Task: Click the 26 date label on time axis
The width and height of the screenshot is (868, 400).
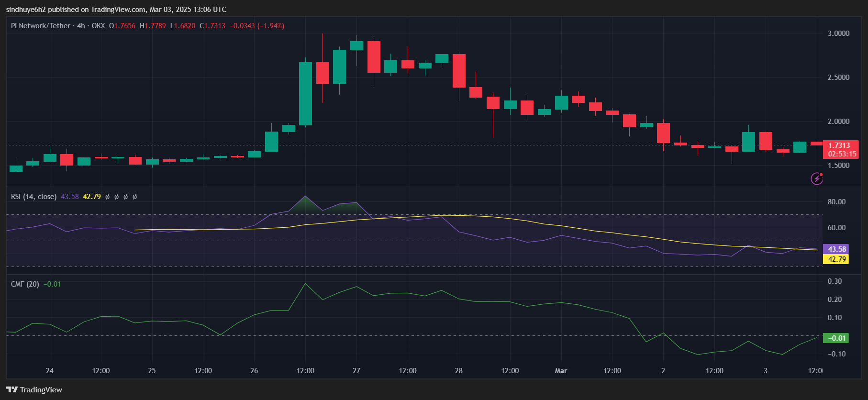Action: pyautogui.click(x=254, y=371)
